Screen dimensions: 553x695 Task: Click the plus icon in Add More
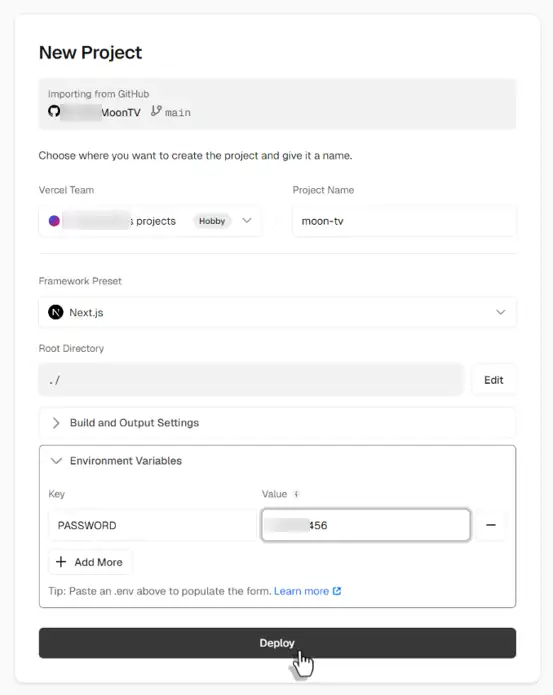click(61, 562)
